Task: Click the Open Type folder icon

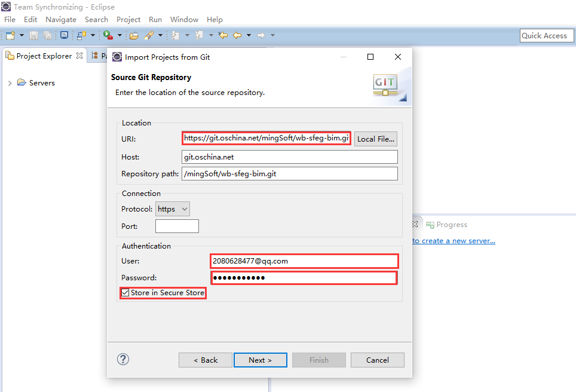Action: point(134,35)
